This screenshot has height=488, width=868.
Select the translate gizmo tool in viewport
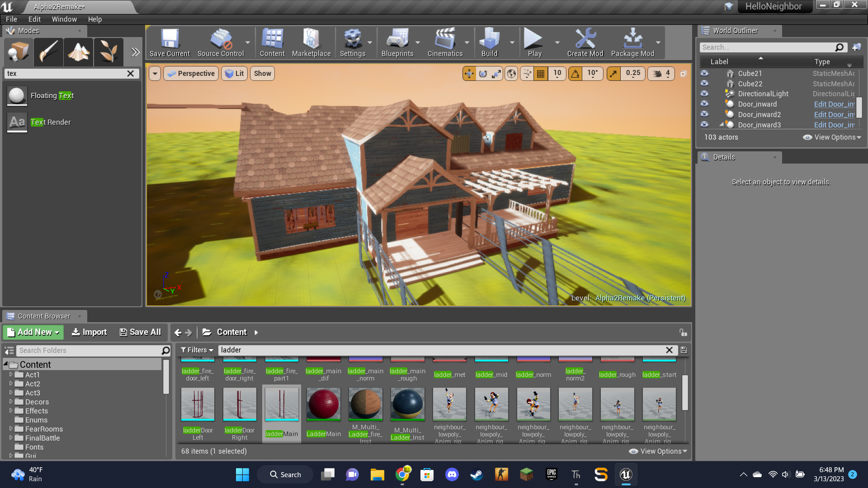tap(469, 74)
